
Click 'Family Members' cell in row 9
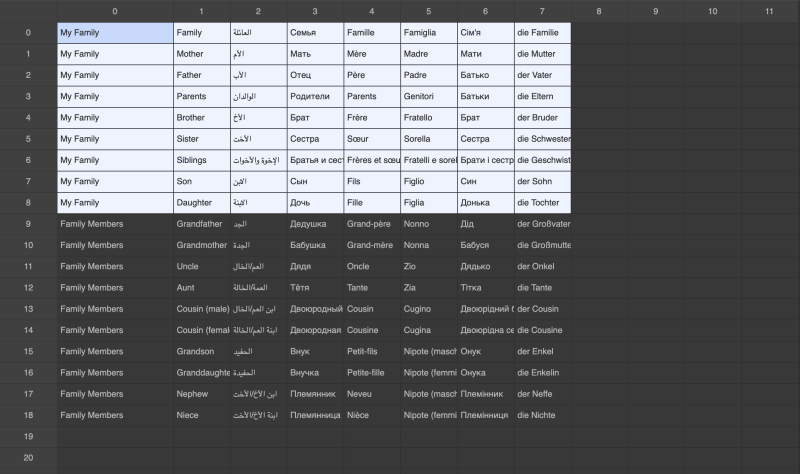115,224
